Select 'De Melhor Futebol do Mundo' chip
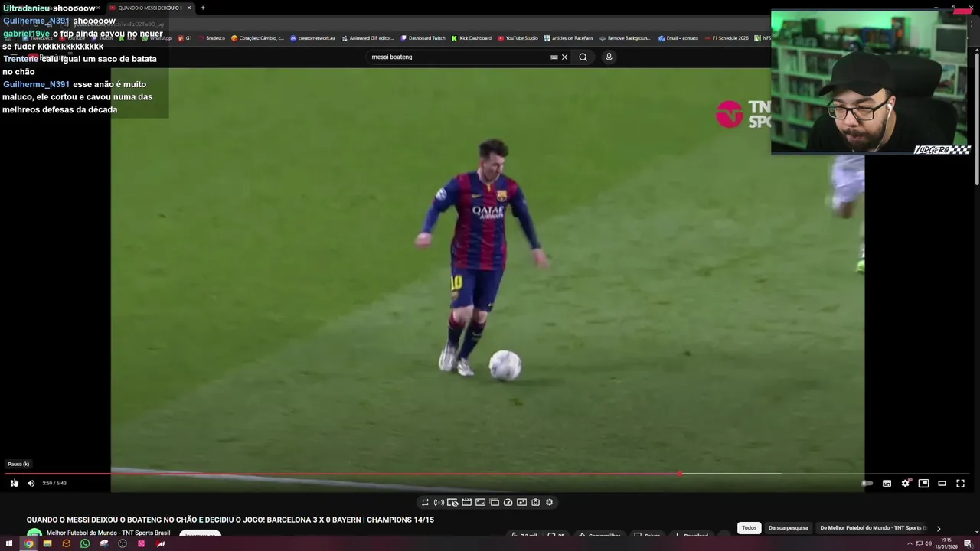 click(873, 527)
